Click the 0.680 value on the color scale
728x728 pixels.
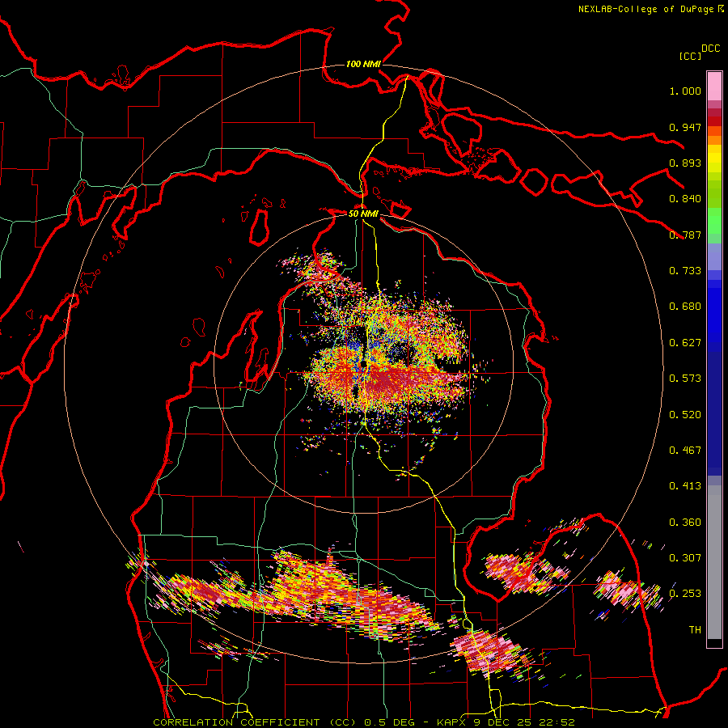[685, 307]
